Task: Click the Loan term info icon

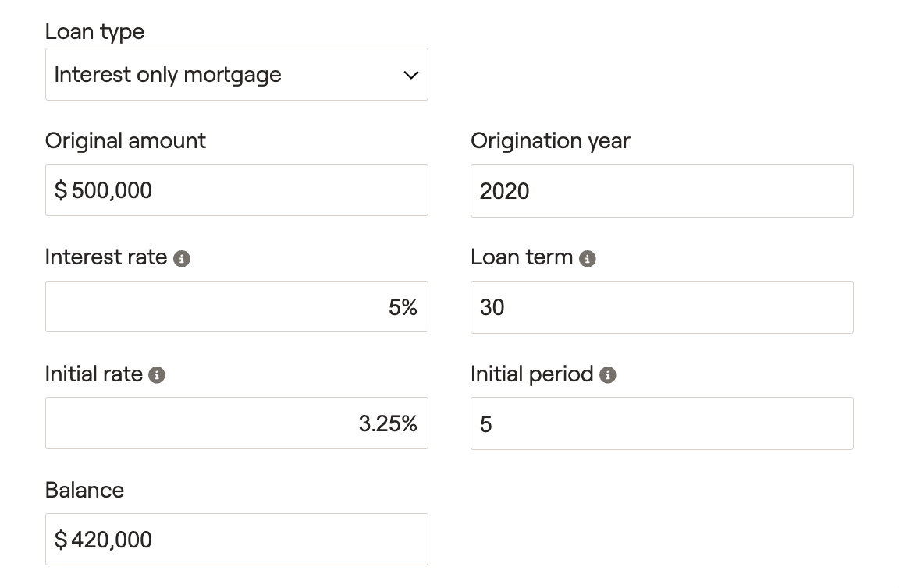Action: click(587, 259)
